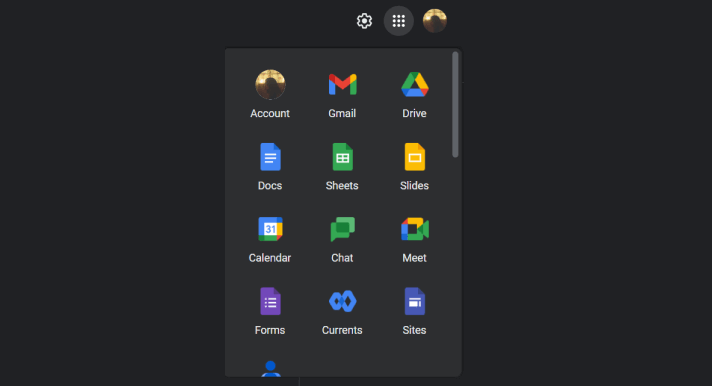Launch Google Sheets app
The image size is (712, 386).
pyautogui.click(x=342, y=167)
